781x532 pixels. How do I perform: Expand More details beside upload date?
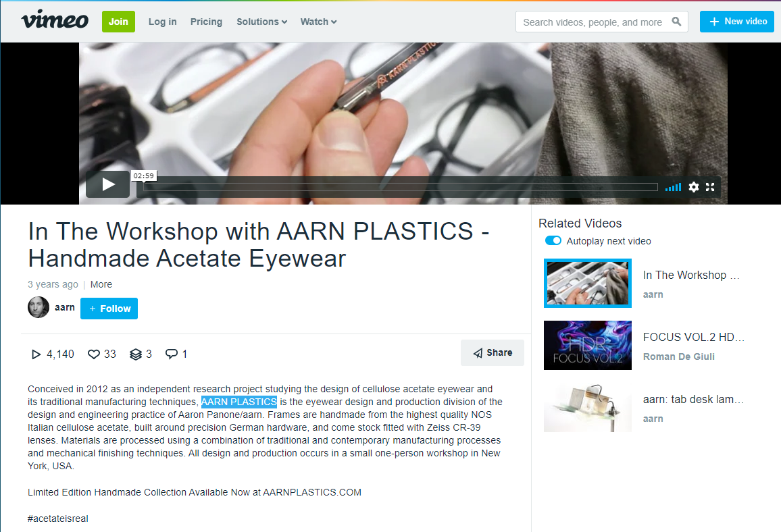pyautogui.click(x=101, y=285)
